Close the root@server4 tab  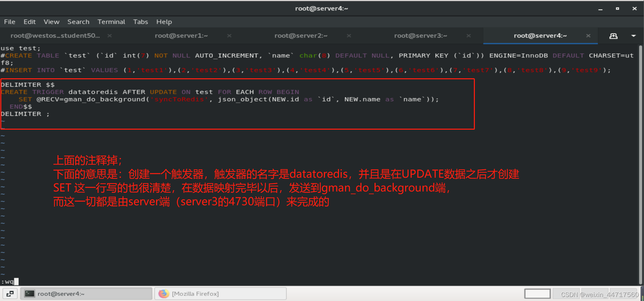588,36
